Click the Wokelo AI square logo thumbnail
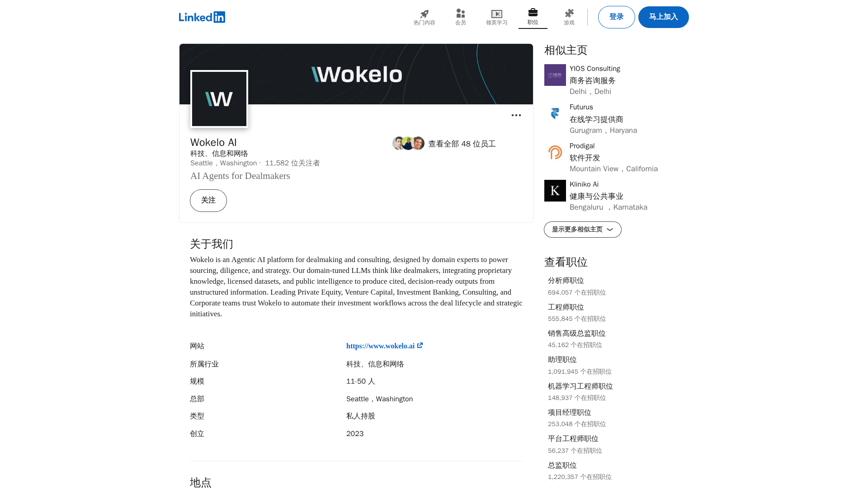This screenshot has height=488, width=868. (219, 99)
